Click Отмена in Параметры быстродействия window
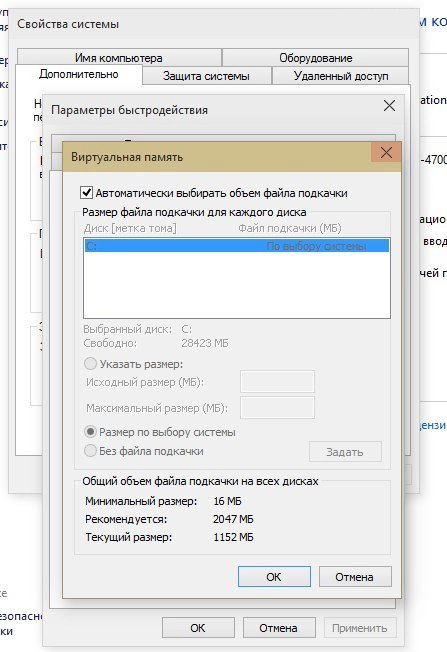This screenshot has height=652, width=447. [279, 627]
